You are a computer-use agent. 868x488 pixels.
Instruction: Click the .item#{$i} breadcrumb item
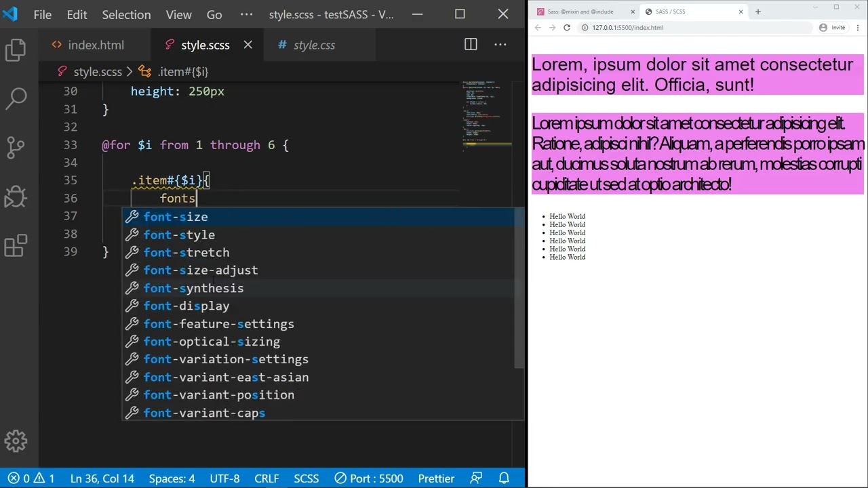[174, 71]
